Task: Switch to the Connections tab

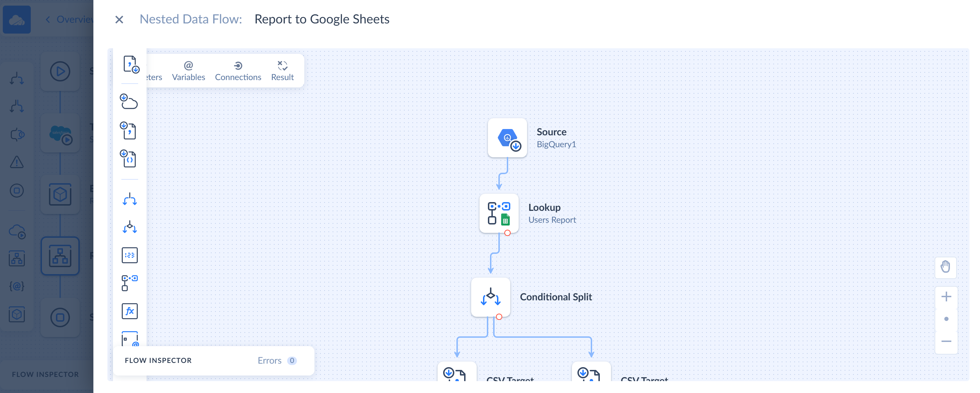Action: click(x=238, y=71)
